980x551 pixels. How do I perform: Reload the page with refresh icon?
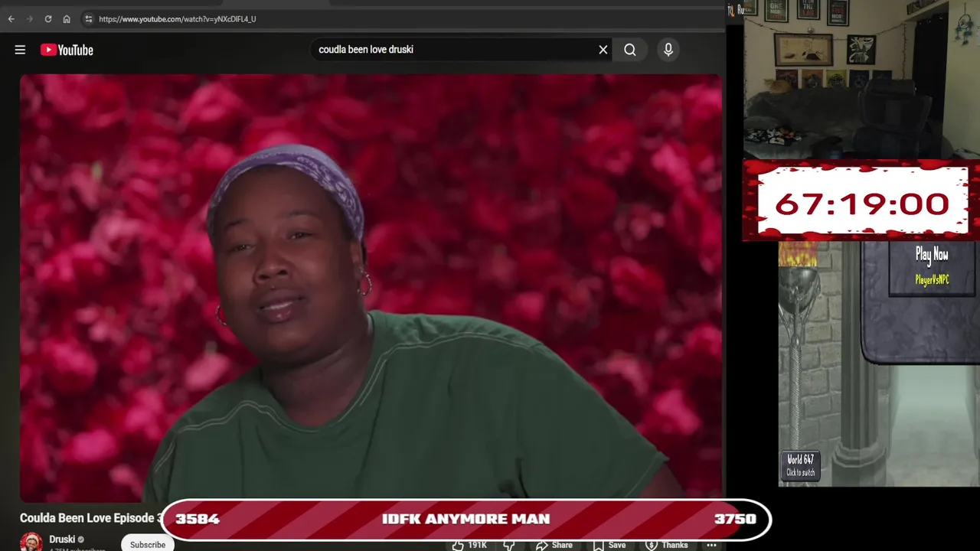coord(48,19)
